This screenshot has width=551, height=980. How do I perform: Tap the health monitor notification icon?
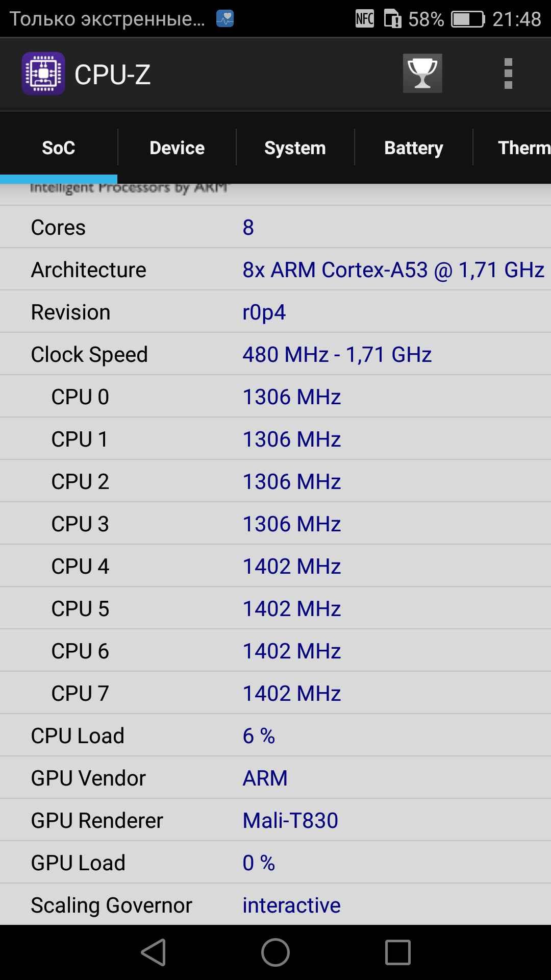225,19
